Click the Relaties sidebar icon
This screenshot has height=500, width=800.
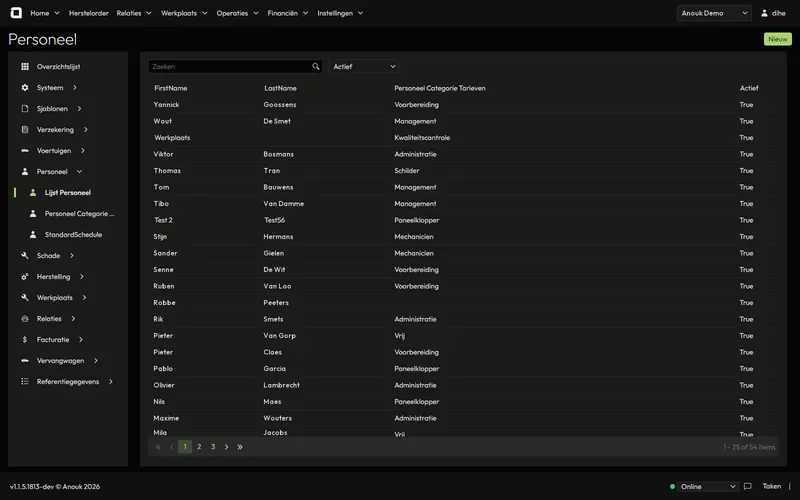coord(24,318)
